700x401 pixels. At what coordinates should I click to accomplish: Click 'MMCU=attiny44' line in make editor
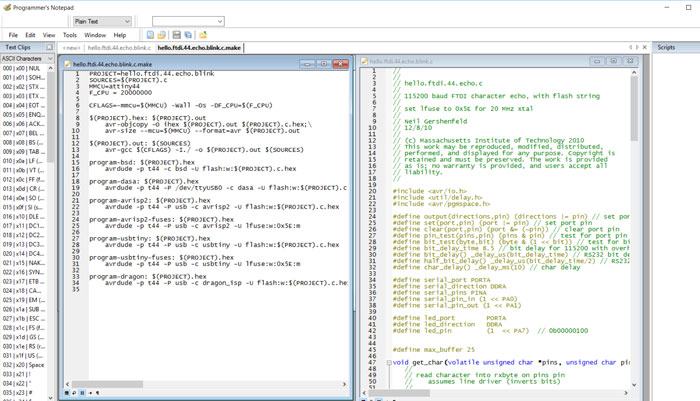(114, 86)
